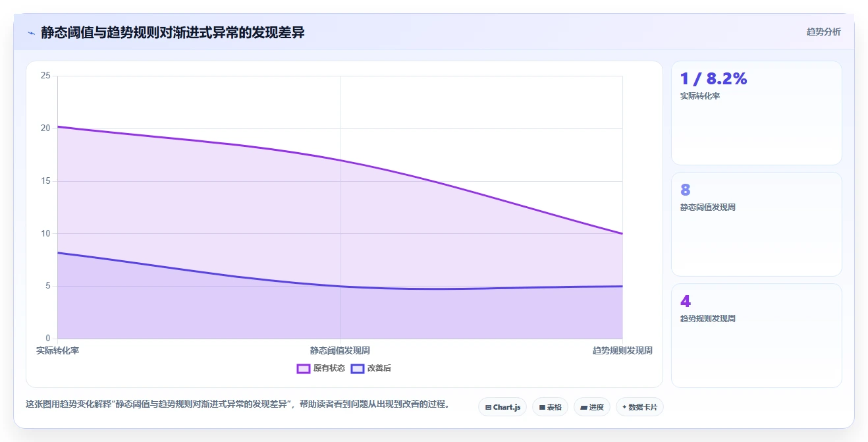Click the description text below the chart
Image resolution: width=868 pixels, height=442 pixels.
click(x=237, y=404)
